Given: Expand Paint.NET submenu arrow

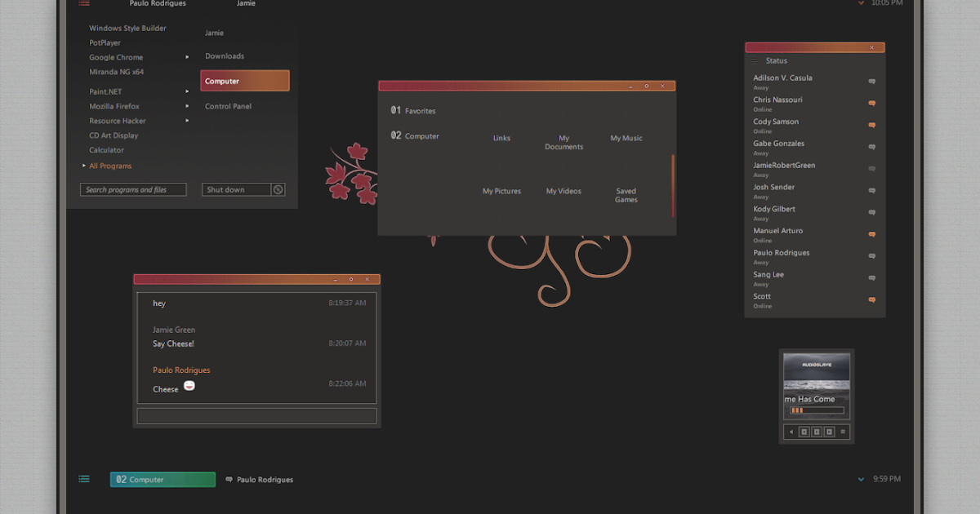Looking at the screenshot, I should pos(187,91).
